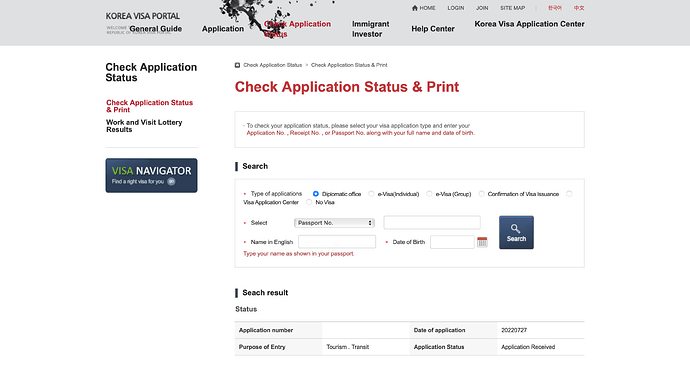Click date of application value 20220727
Viewport: 690px width, 392px height.
coord(514,330)
